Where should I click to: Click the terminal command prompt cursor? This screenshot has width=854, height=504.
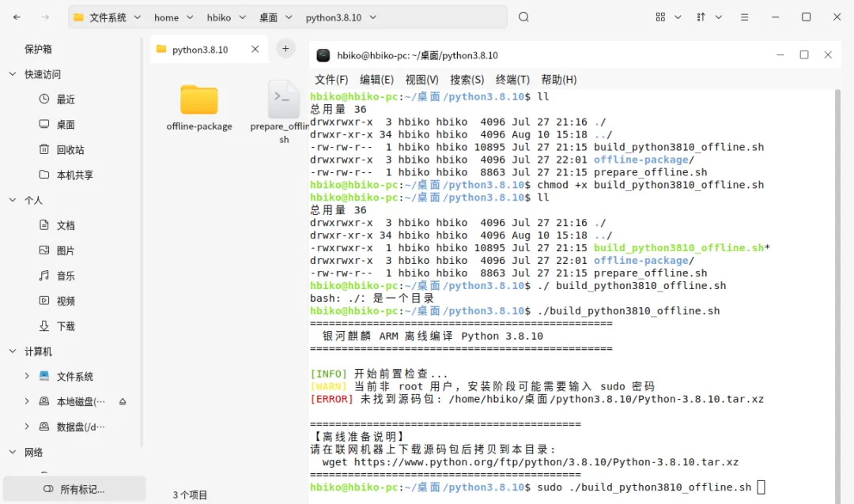click(761, 487)
